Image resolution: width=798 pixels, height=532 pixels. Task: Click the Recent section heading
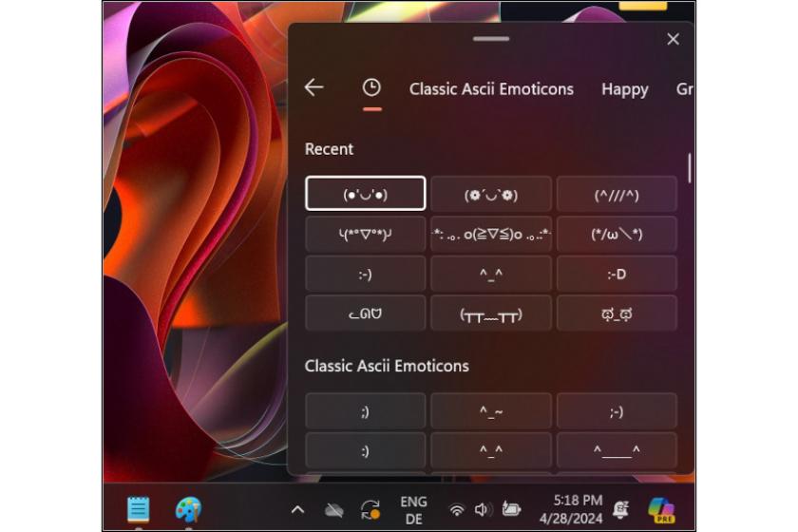[x=329, y=149]
